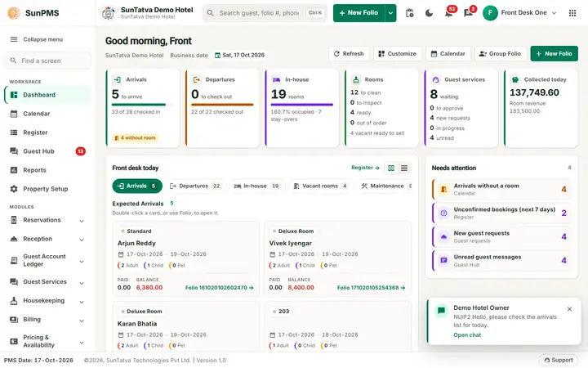Open Folio 161020102602470 link
The width and height of the screenshot is (588, 368).
point(220,288)
